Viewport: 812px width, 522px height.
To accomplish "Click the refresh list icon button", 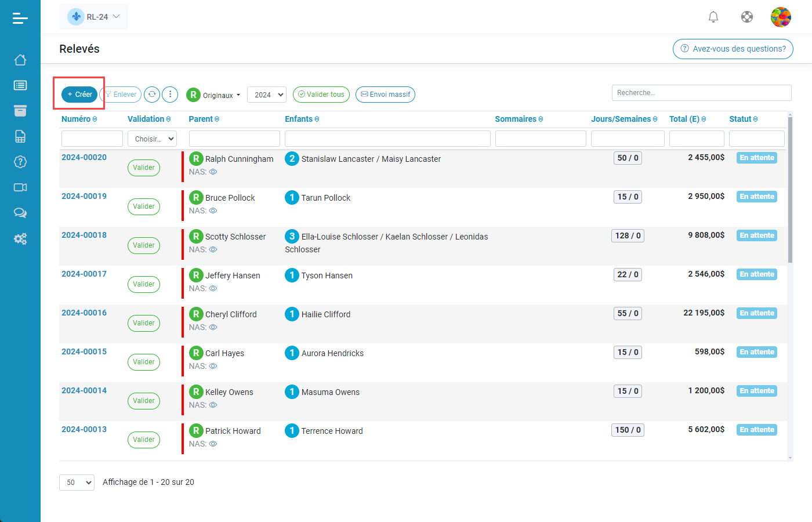I will click(x=152, y=95).
